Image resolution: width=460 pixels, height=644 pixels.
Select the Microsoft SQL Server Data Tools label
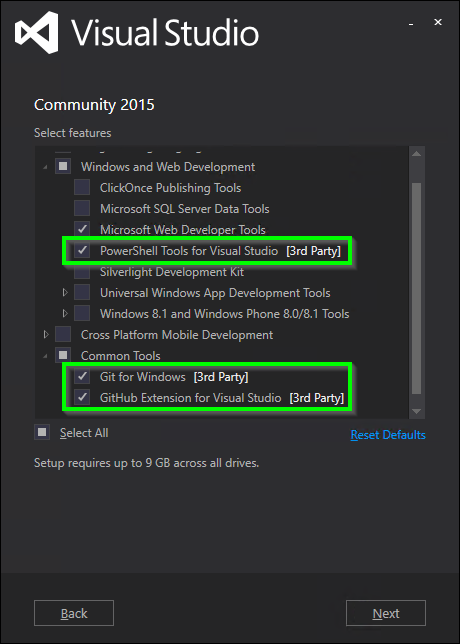click(x=184, y=209)
